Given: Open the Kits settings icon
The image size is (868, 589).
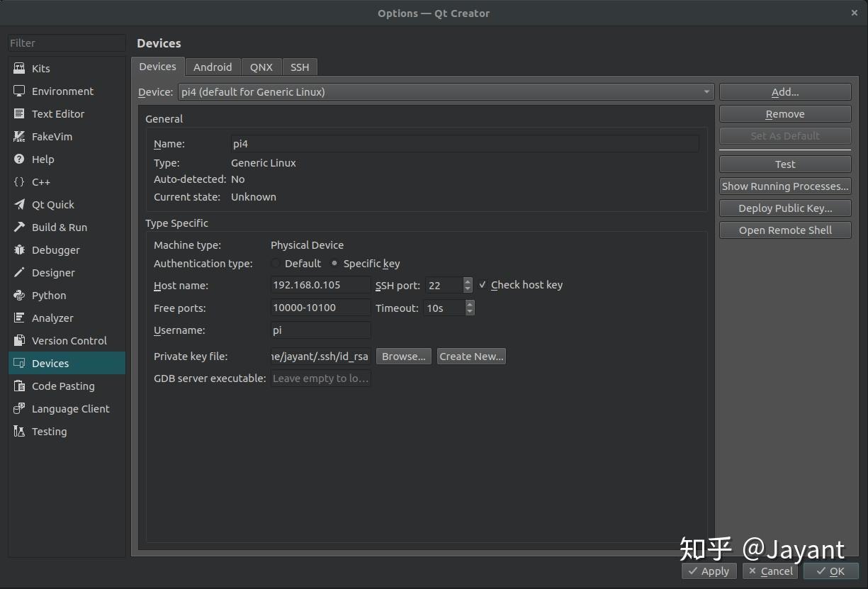Looking at the screenshot, I should (x=19, y=69).
